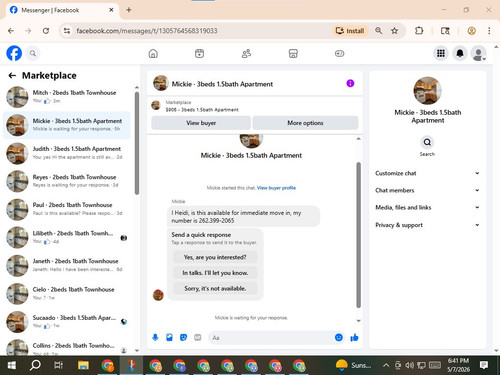Click the Messenger | Facebook browser tab
Image resolution: width=500 pixels, height=375 pixels.
(62, 10)
